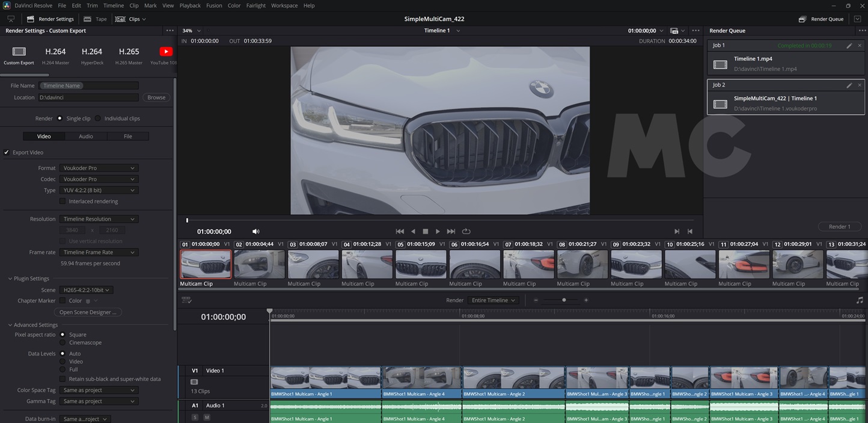
Task: Remove Job 2 using its X icon
Action: click(x=860, y=85)
